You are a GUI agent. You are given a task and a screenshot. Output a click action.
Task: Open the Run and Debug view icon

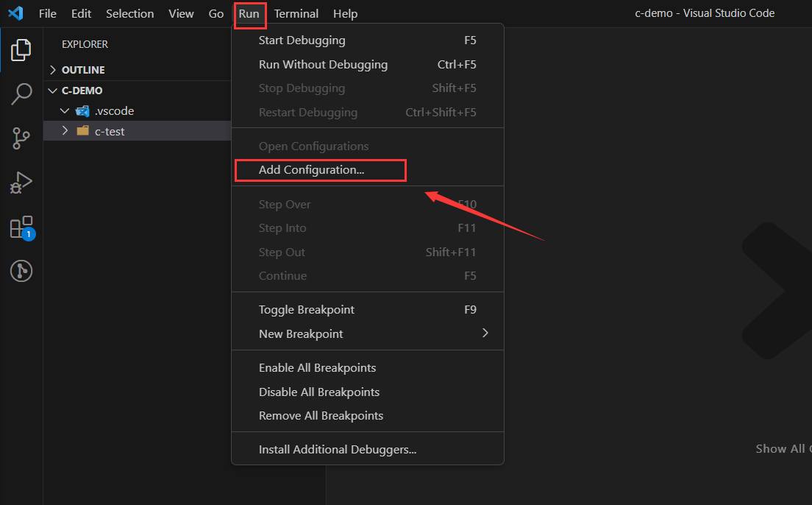(21, 183)
